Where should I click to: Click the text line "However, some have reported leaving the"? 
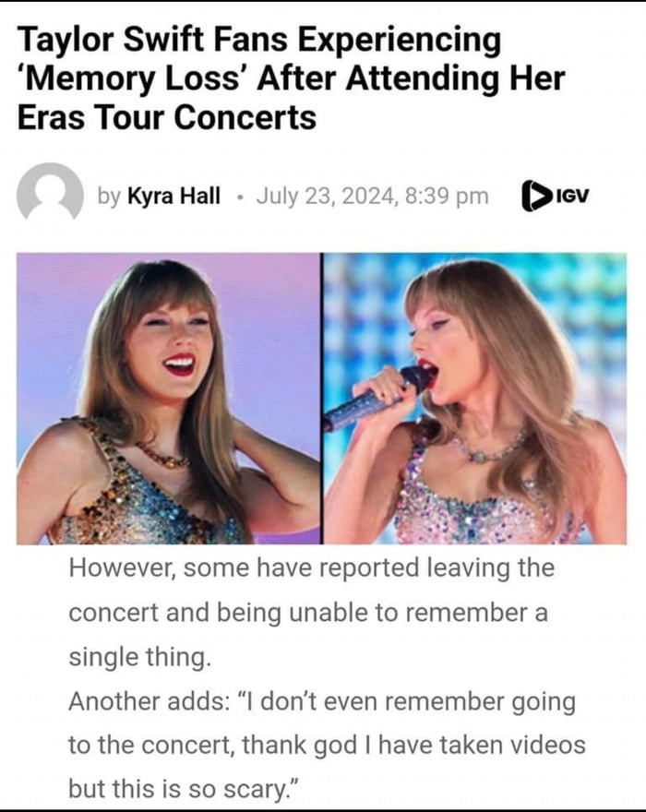(312, 568)
